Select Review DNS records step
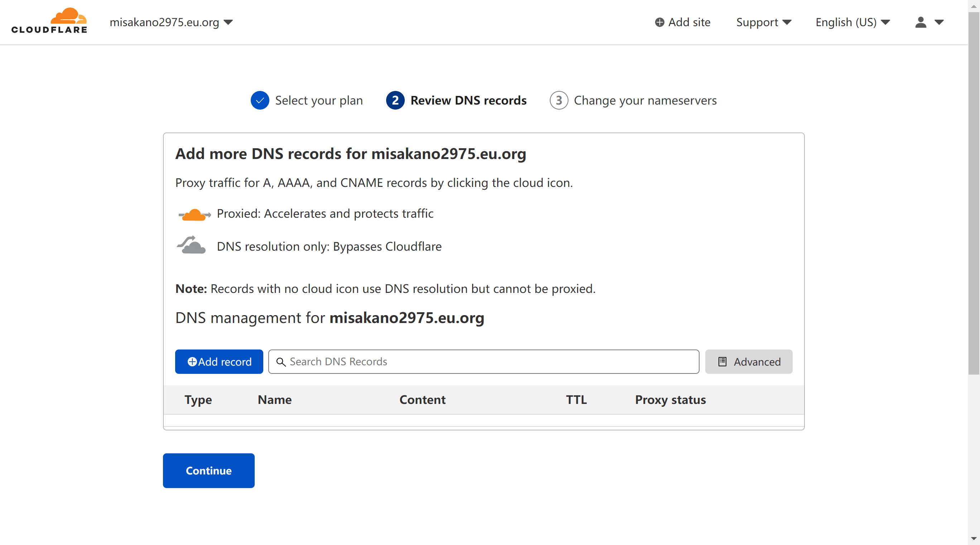 [x=468, y=100]
